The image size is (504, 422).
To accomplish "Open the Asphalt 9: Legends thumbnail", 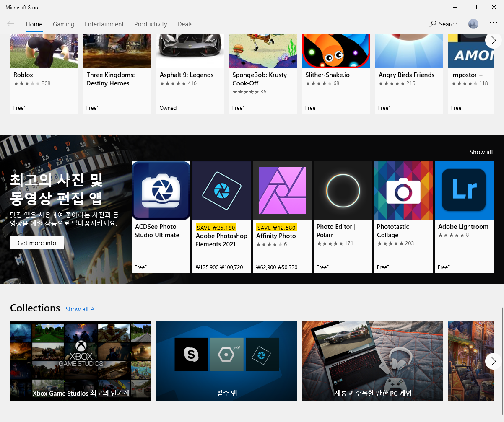I will pos(190,51).
